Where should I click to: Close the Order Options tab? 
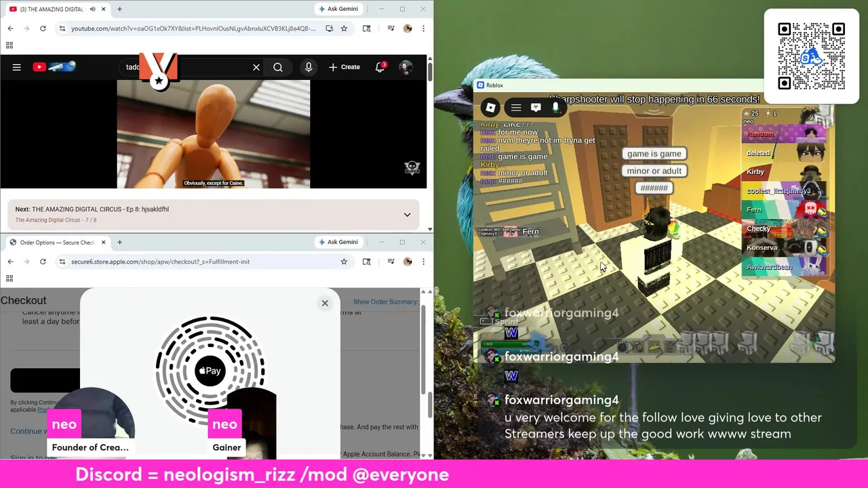click(103, 242)
